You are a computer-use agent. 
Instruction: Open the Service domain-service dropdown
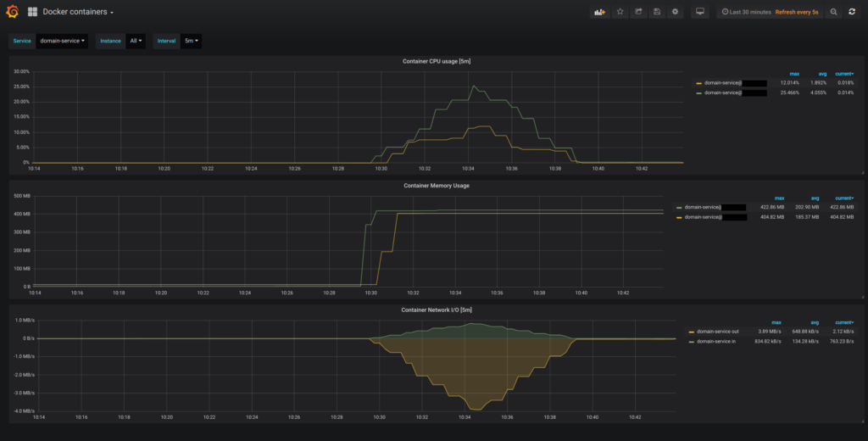[62, 41]
